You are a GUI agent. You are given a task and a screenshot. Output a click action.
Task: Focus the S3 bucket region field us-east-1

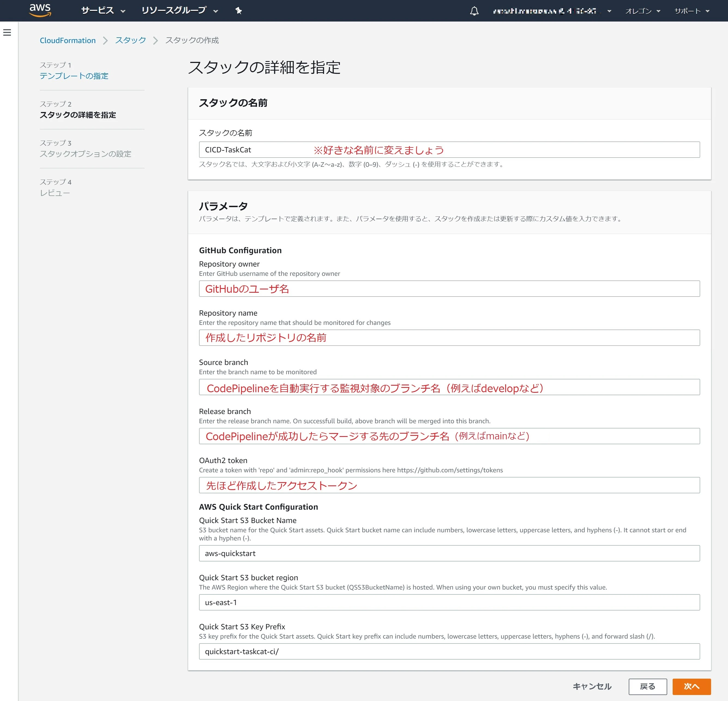point(449,602)
